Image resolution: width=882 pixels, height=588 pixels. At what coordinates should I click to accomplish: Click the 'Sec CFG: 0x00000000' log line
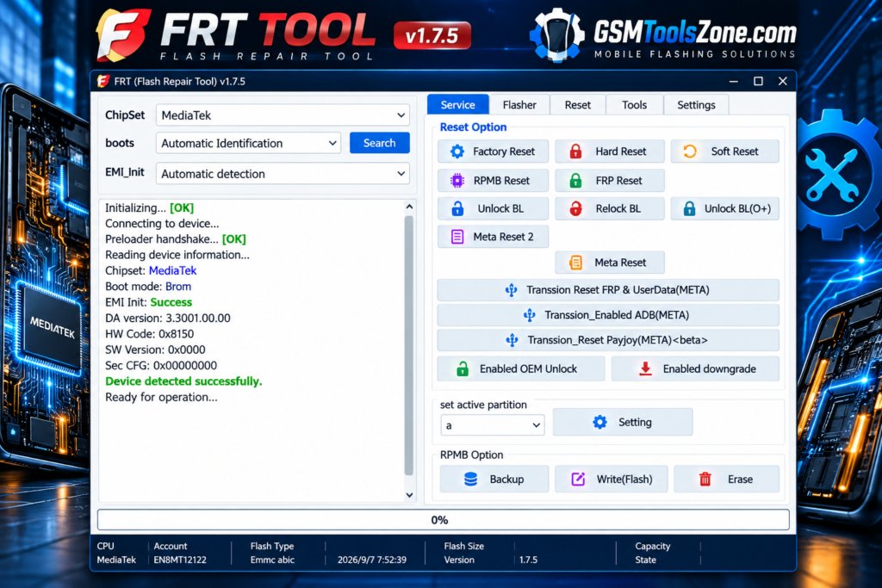point(161,365)
